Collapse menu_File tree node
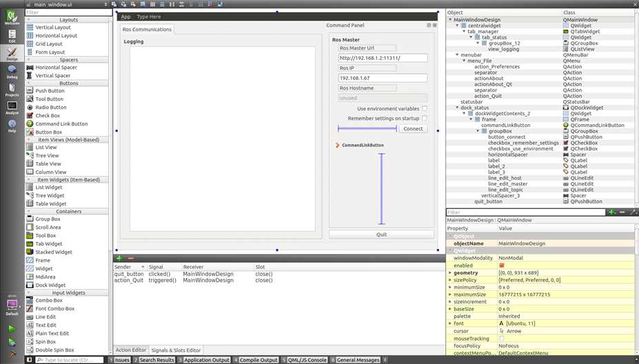The height and width of the screenshot is (364, 639). tap(464, 61)
